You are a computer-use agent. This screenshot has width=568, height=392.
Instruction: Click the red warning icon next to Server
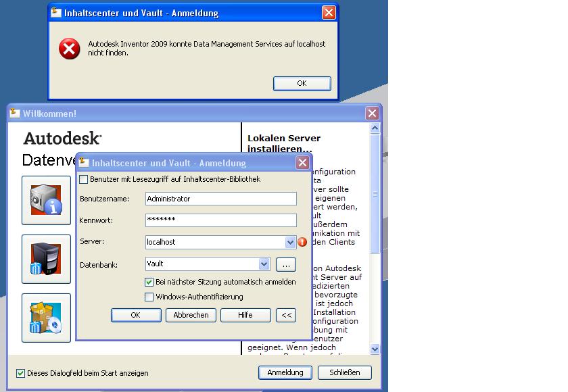[302, 242]
